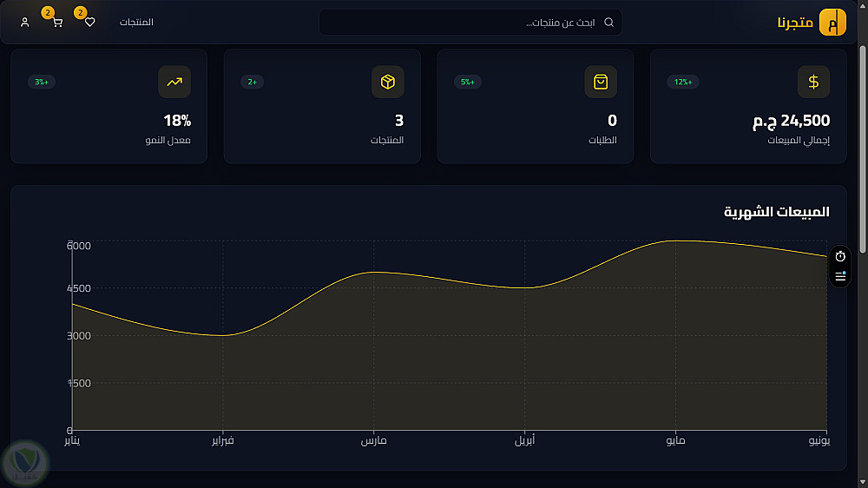The width and height of the screenshot is (868, 488).
Task: Click the معدل النمو label
Action: click(x=168, y=140)
